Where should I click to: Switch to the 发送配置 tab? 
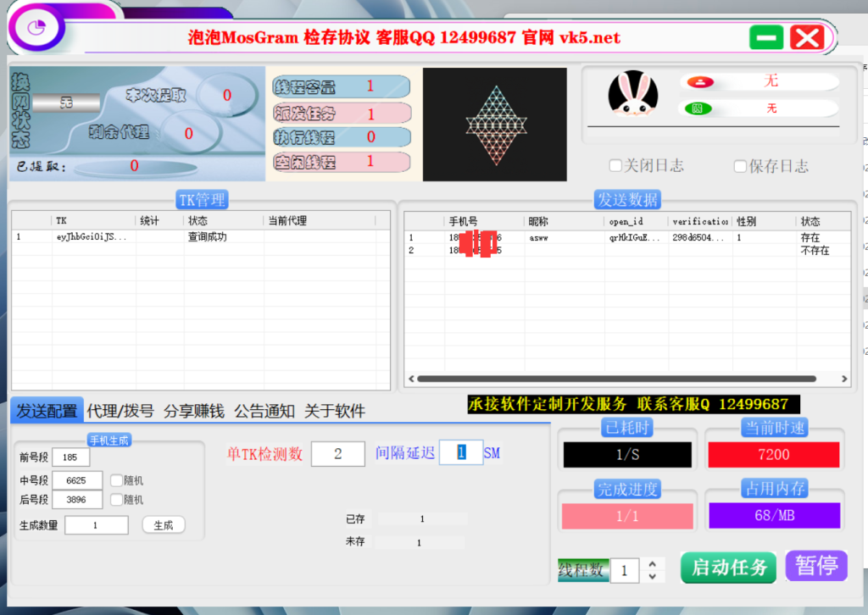pyautogui.click(x=47, y=411)
